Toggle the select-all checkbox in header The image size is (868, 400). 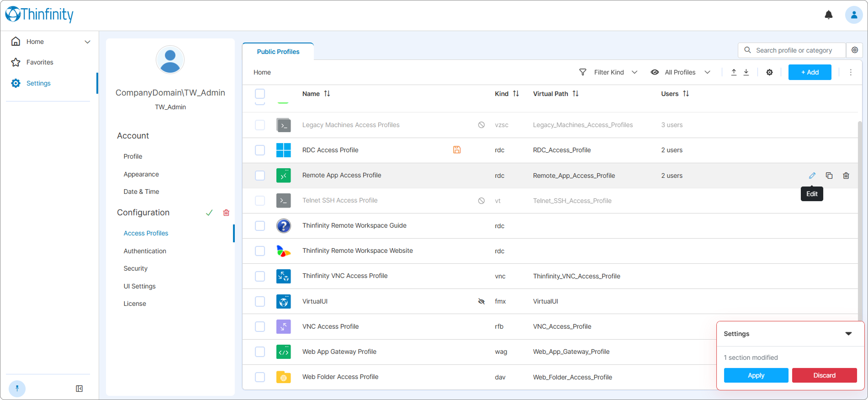[x=260, y=94]
